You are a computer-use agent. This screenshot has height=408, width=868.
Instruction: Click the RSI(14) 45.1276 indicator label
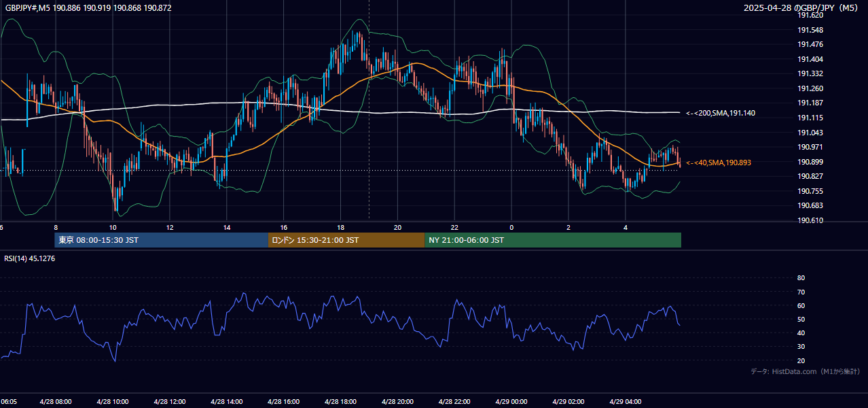click(x=29, y=258)
